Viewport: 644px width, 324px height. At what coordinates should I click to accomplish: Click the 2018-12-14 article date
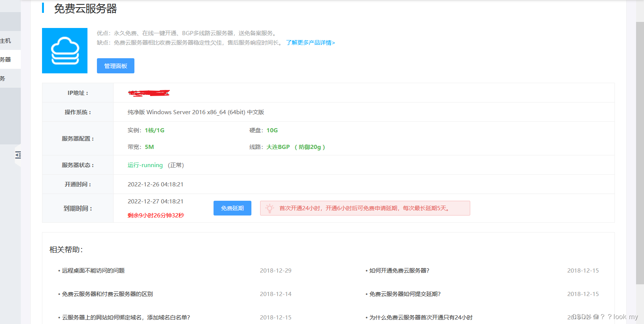coord(276,294)
